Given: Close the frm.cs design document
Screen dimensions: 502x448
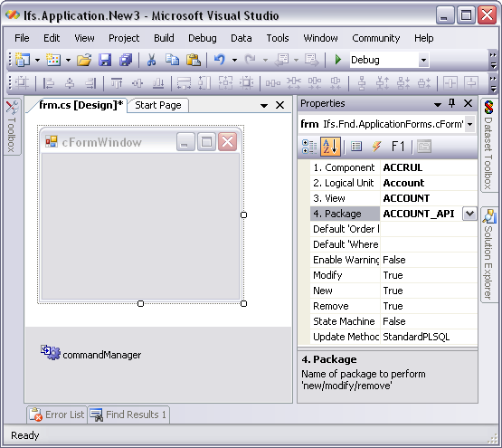Looking at the screenshot, I should point(279,105).
